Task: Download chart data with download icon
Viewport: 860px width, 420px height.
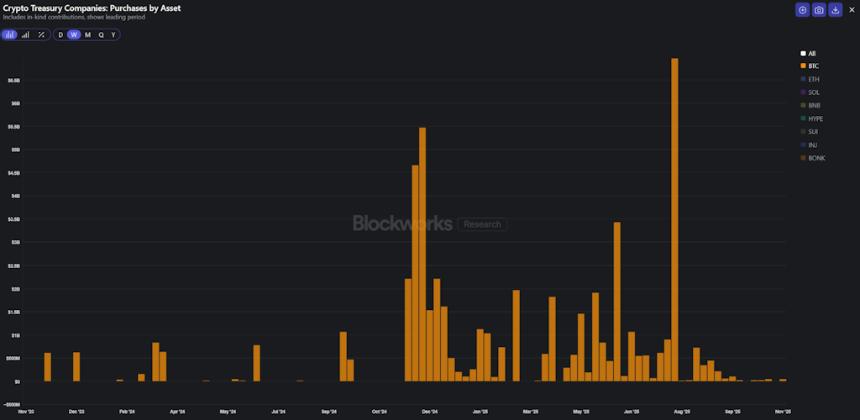Action: [x=835, y=10]
